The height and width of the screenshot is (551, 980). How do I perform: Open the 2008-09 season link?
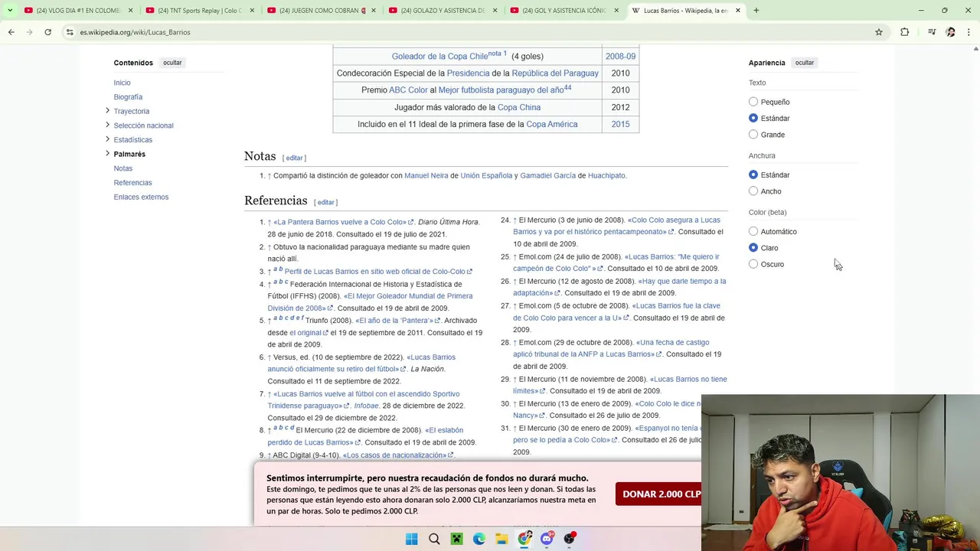coord(620,56)
